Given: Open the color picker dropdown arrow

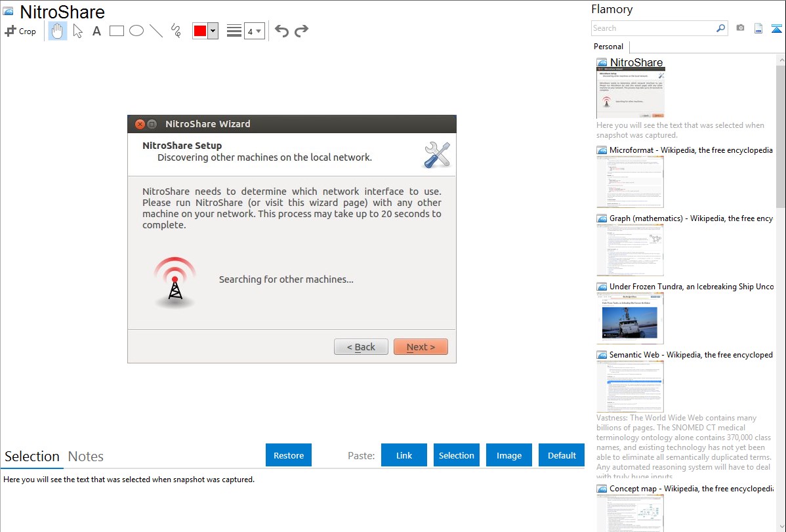Looking at the screenshot, I should point(213,31).
